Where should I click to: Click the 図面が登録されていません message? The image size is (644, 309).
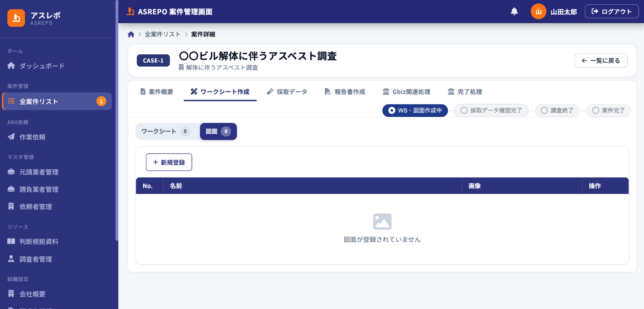coord(382,240)
